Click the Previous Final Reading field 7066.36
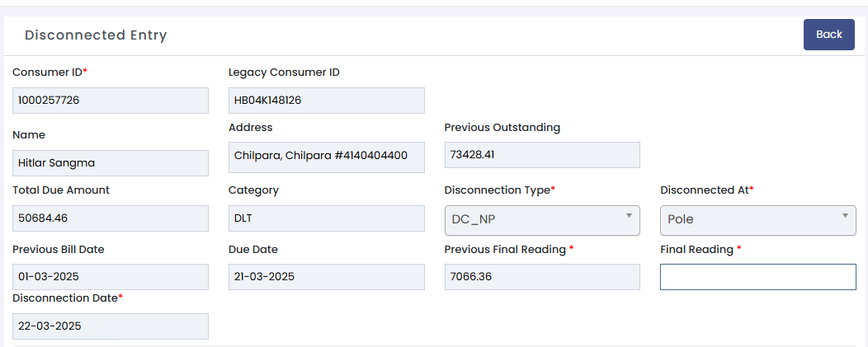Image resolution: width=868 pixels, height=347 pixels. click(x=542, y=277)
